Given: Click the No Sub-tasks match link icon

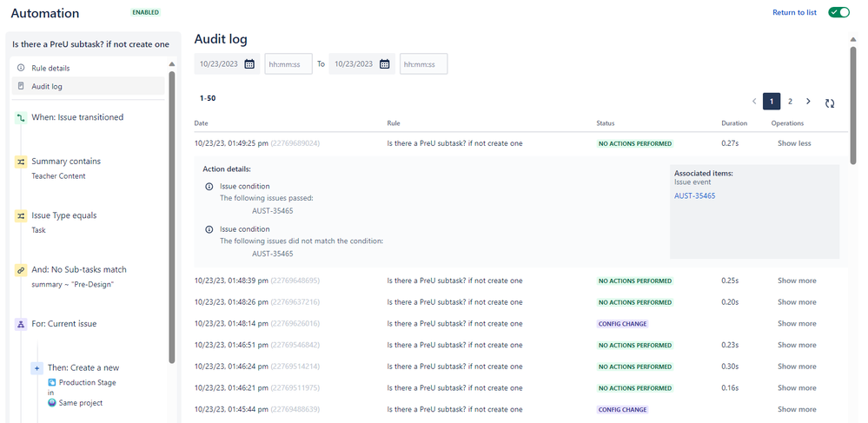Looking at the screenshot, I should click(x=21, y=270).
